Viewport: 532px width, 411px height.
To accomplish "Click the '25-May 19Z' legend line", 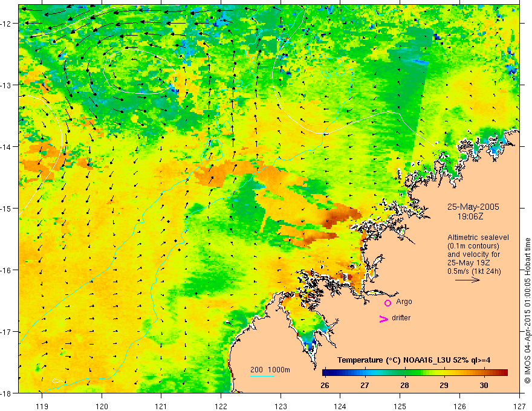I will (468, 263).
